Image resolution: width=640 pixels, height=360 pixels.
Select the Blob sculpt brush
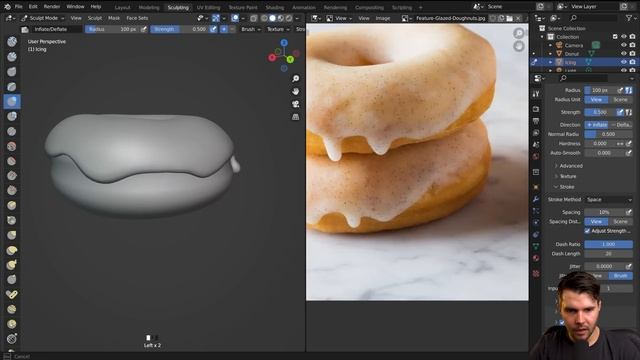coord(12,116)
